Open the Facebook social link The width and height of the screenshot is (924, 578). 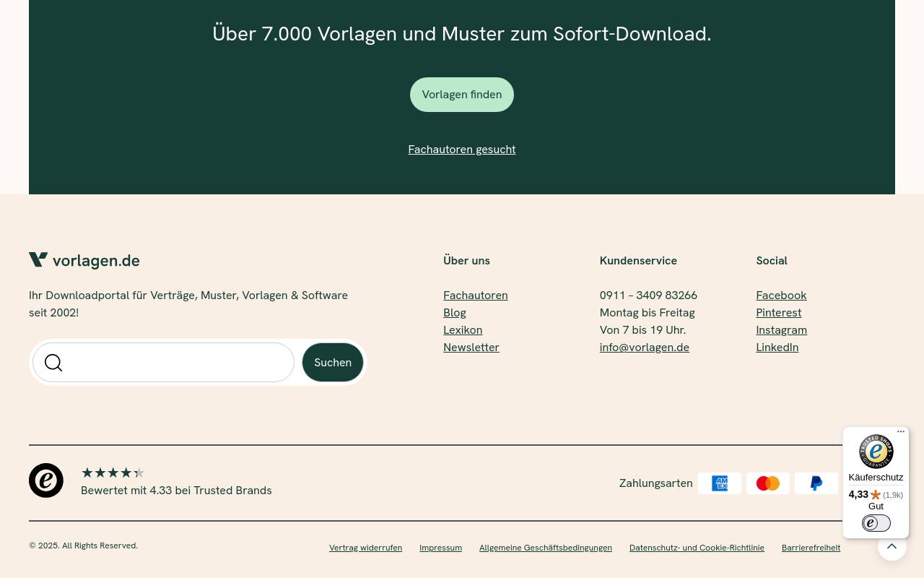pos(781,296)
